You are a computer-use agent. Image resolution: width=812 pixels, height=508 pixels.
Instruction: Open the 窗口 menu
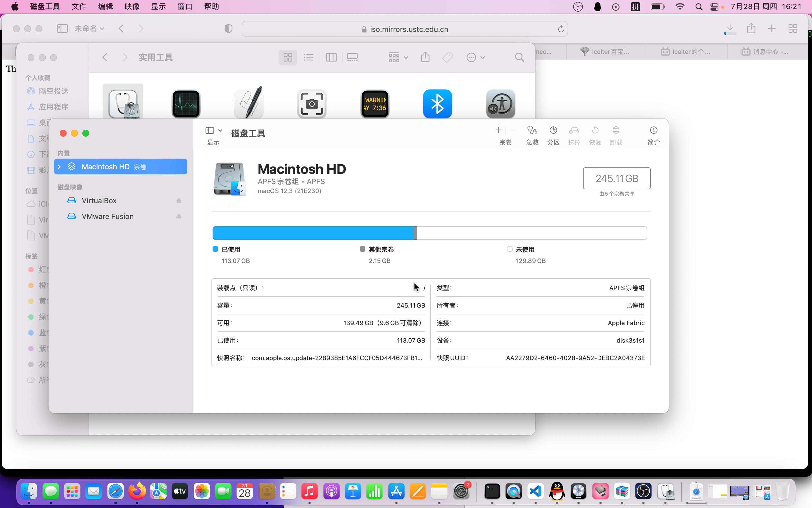pyautogui.click(x=185, y=7)
